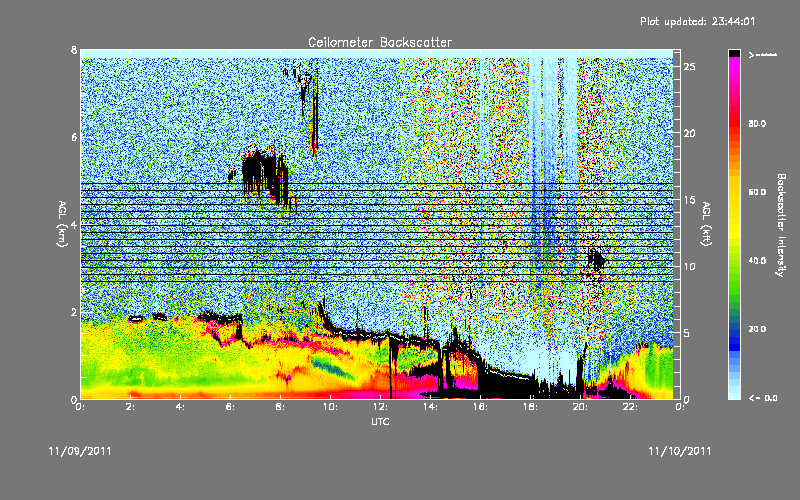Click the '10:' hour label on the time axis
Image resolution: width=800 pixels, height=500 pixels.
click(x=330, y=407)
